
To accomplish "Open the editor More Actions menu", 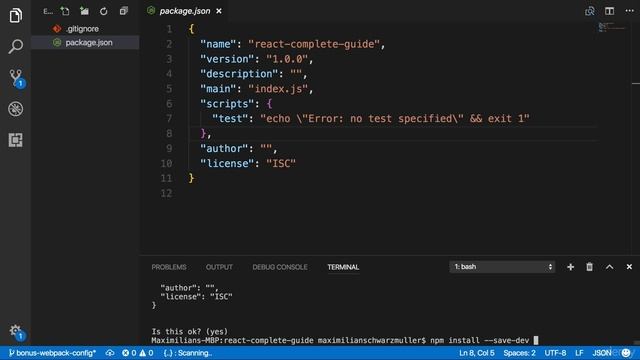I will [x=629, y=11].
